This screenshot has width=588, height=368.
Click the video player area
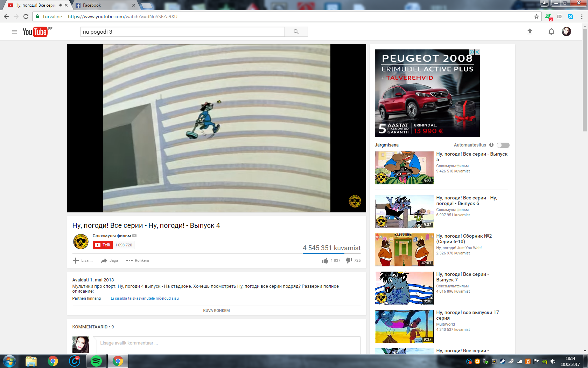click(x=216, y=128)
